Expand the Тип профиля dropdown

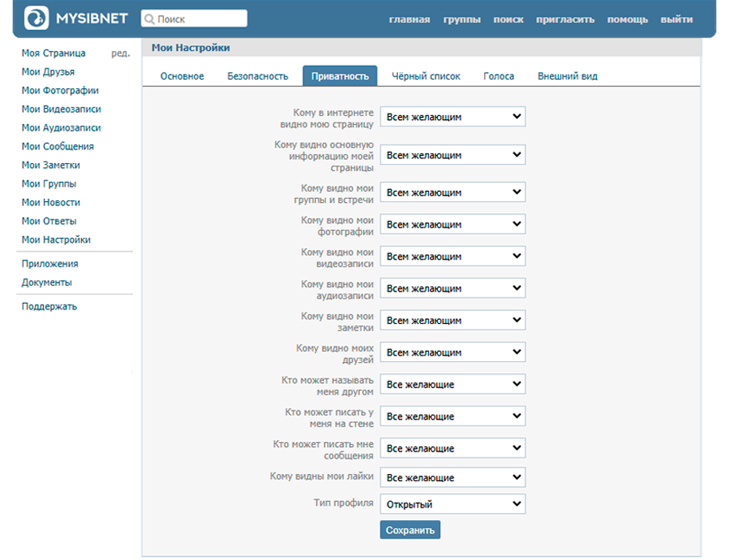click(452, 504)
